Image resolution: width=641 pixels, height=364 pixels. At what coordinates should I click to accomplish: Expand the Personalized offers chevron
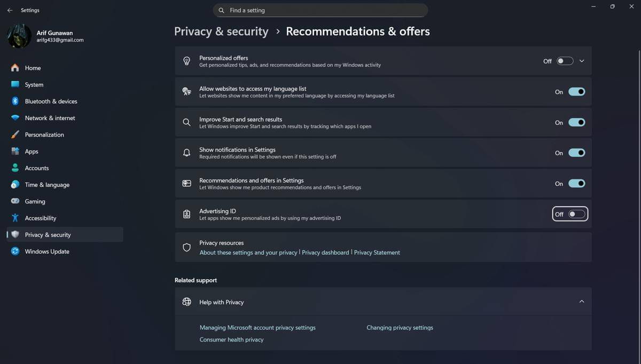click(582, 61)
